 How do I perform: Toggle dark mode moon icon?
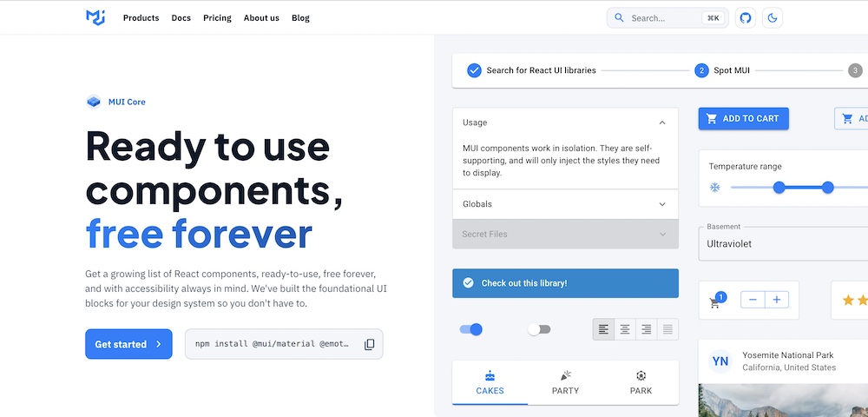[x=772, y=17]
